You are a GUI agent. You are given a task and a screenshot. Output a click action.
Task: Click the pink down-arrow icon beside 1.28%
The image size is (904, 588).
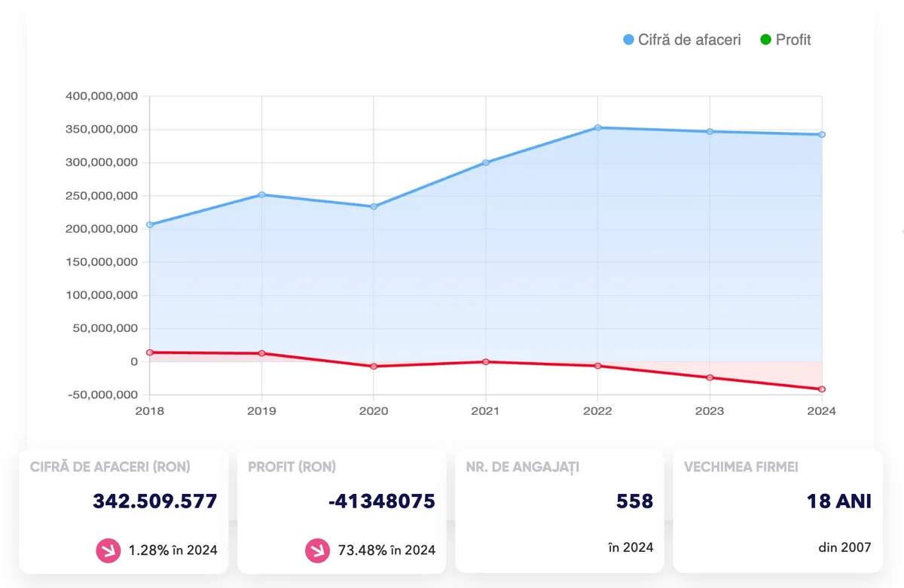pos(108,550)
